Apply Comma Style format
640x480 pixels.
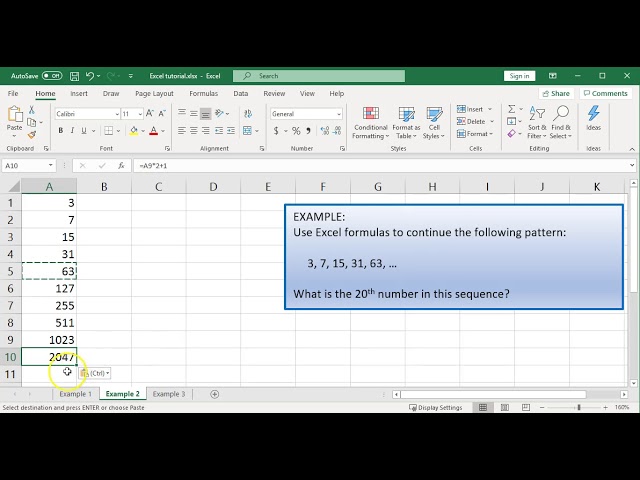[x=309, y=131]
